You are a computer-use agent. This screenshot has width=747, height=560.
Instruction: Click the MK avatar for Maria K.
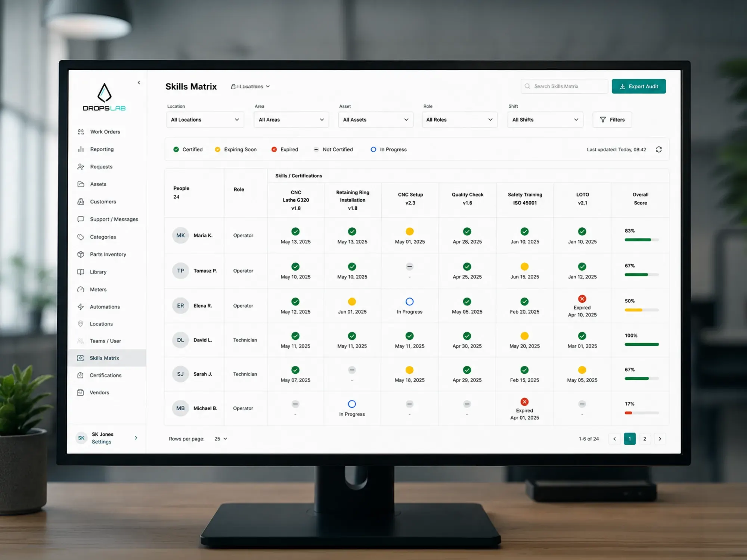point(180,236)
